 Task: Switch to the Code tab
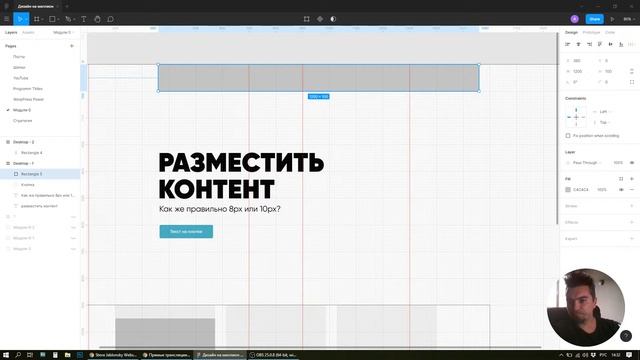[x=610, y=32]
